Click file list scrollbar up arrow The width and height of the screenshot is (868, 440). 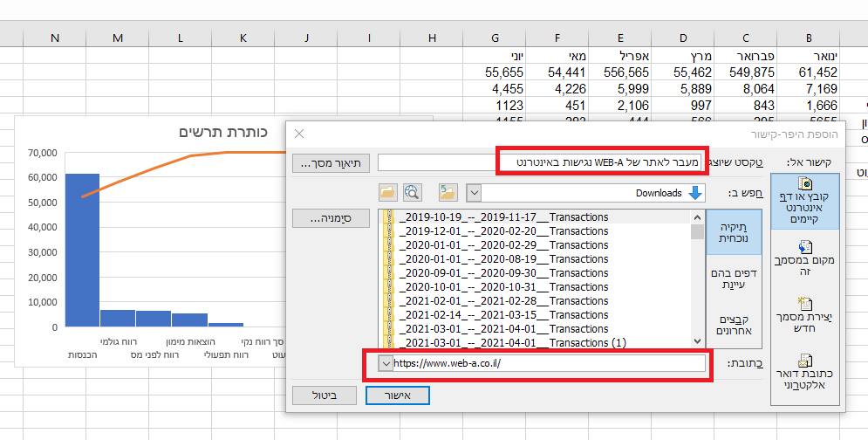[x=698, y=217]
